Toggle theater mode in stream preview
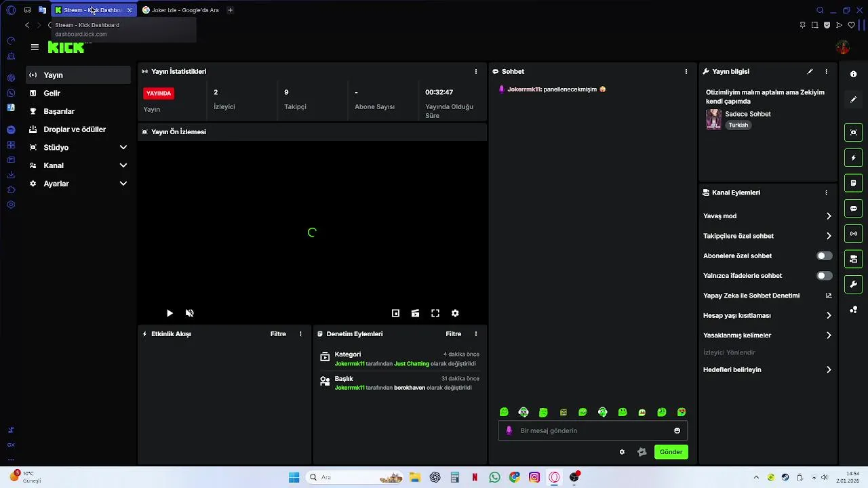868x488 pixels. [x=415, y=313]
